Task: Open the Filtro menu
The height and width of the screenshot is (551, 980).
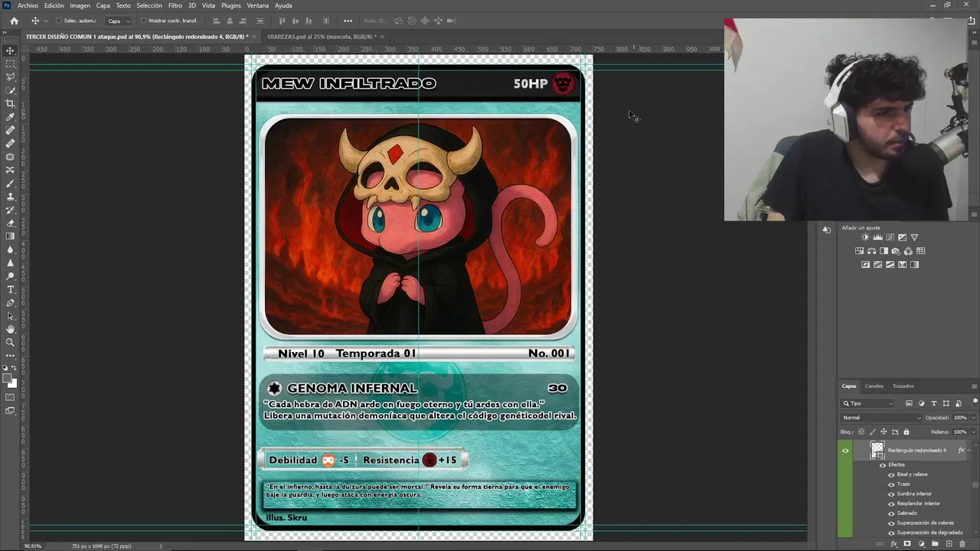Action: point(175,5)
